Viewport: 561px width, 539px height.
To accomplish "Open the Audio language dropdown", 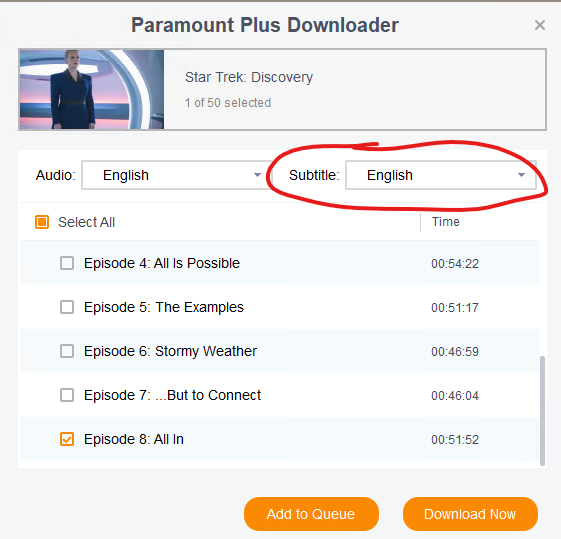I will pos(176,175).
